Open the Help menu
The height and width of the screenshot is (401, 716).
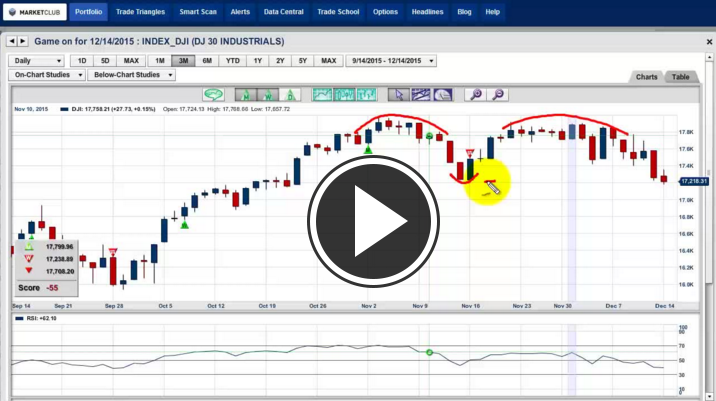coord(493,12)
